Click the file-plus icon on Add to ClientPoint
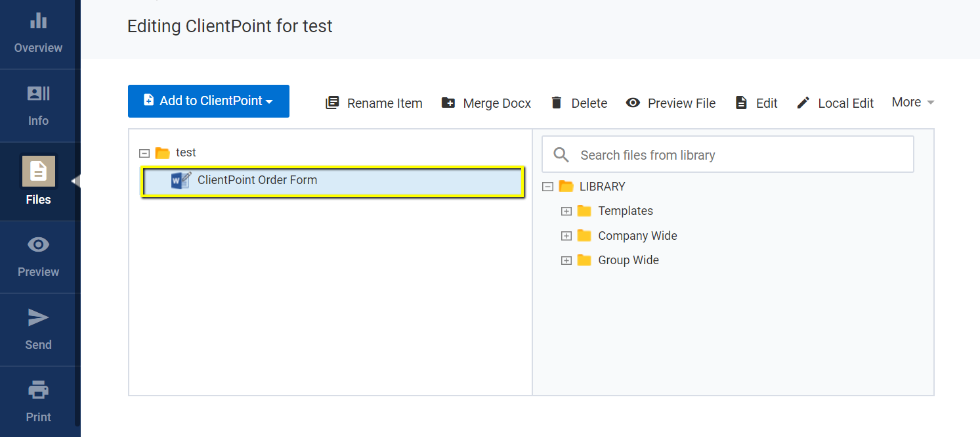 click(149, 100)
